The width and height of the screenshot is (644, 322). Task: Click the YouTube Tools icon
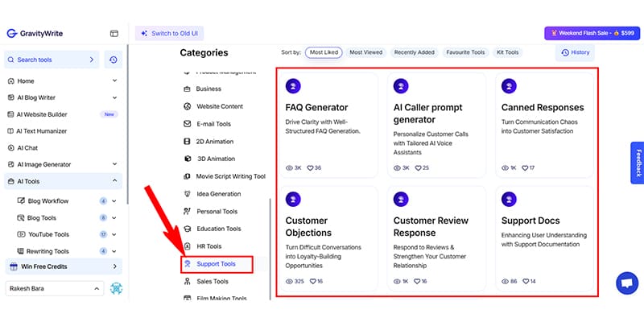[21, 234]
